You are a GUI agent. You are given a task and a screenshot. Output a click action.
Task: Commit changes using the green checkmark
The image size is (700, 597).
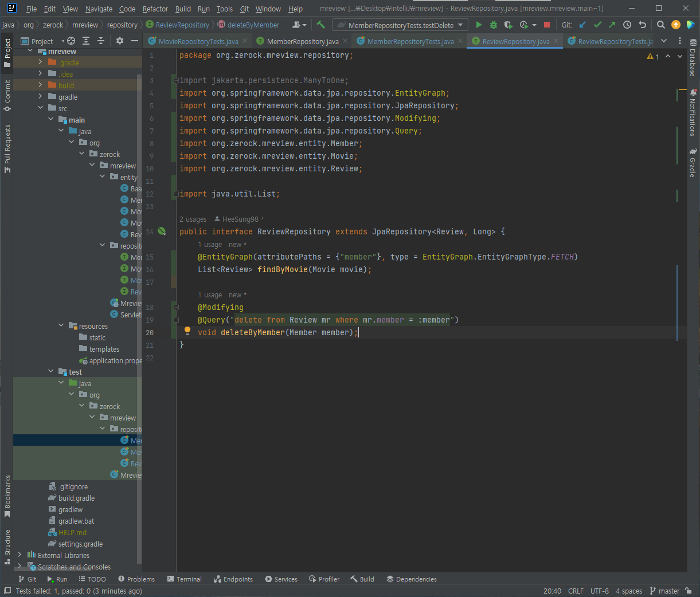point(597,25)
